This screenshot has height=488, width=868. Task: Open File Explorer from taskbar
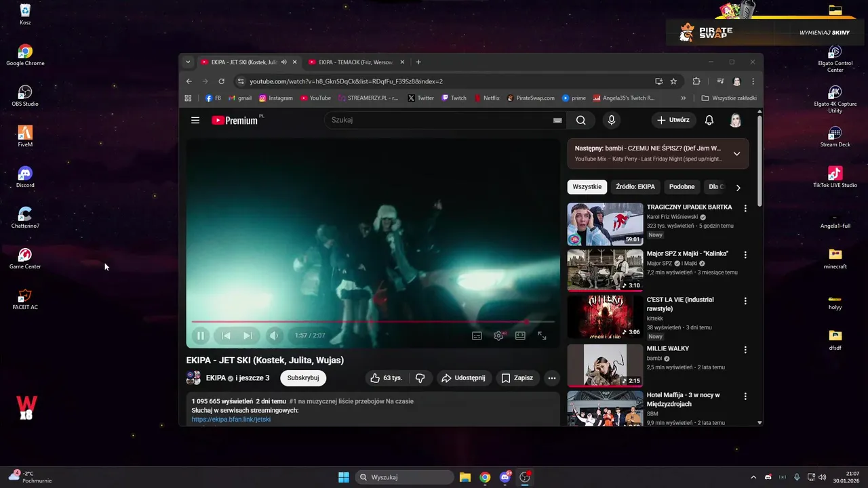(x=465, y=477)
